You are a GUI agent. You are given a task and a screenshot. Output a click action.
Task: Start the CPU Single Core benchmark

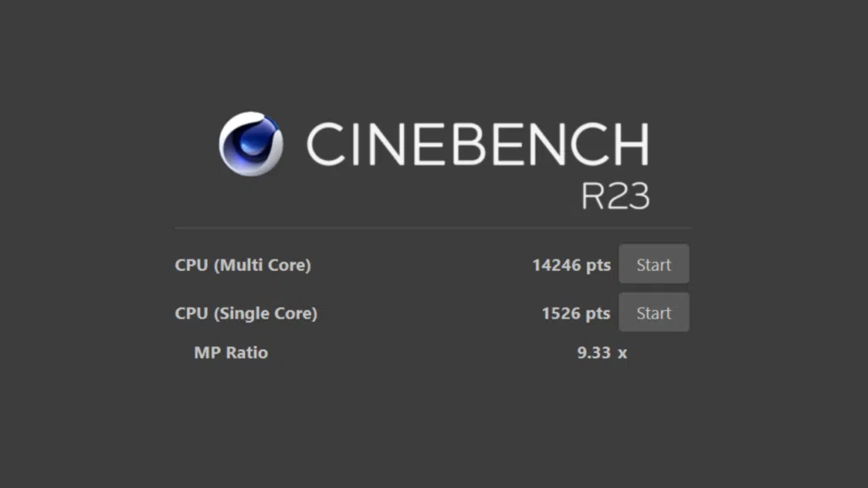click(654, 313)
